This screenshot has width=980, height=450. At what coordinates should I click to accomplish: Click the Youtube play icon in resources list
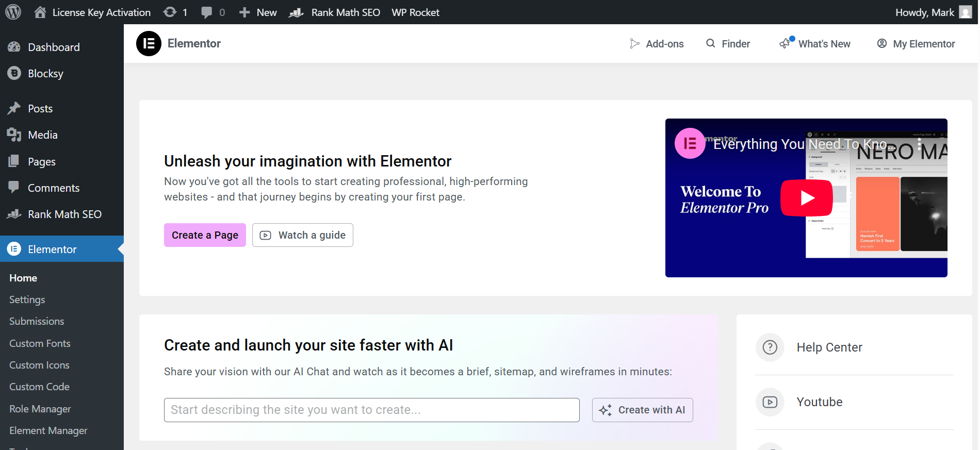(770, 402)
